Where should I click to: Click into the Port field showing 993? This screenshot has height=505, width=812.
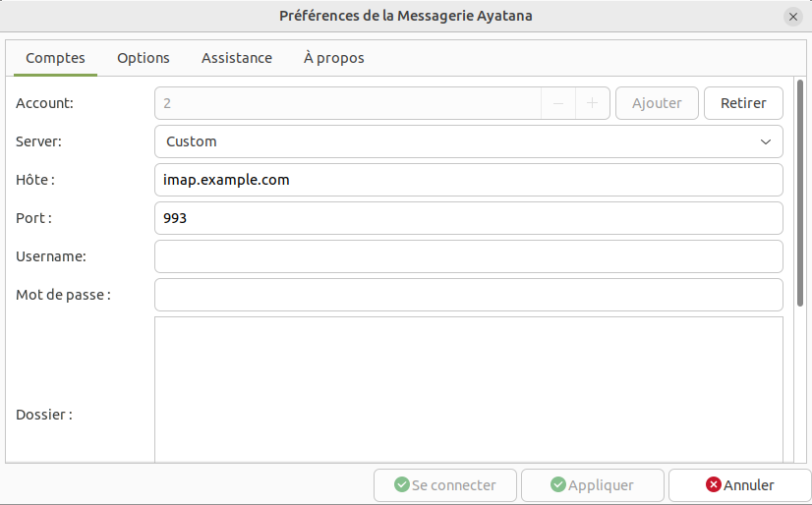(x=468, y=218)
